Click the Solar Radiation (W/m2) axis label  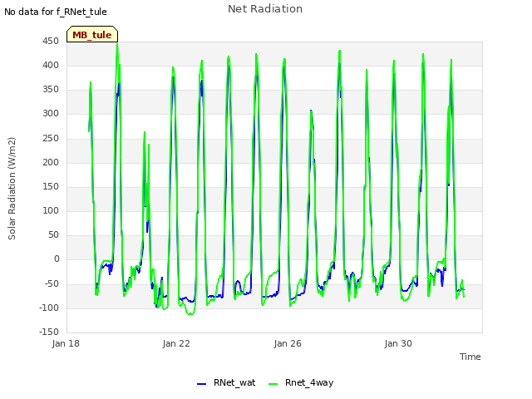coord(12,189)
